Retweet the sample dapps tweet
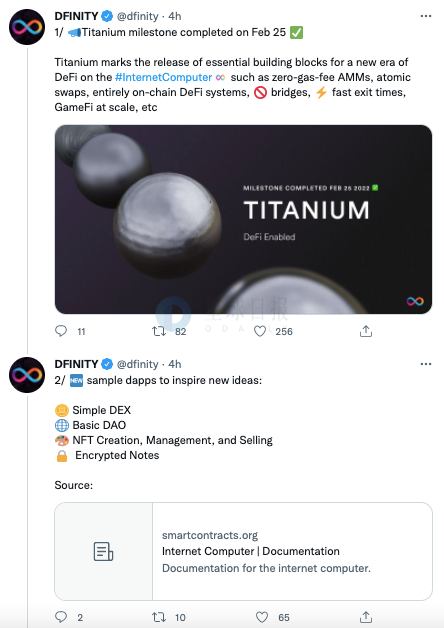444x628 pixels. (x=159, y=617)
